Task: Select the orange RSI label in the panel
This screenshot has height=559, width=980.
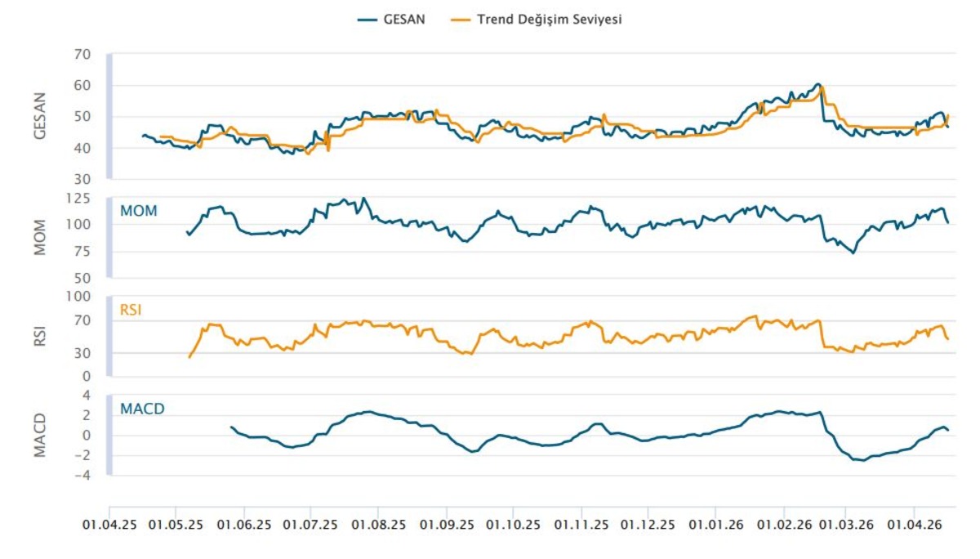Action: (x=131, y=310)
